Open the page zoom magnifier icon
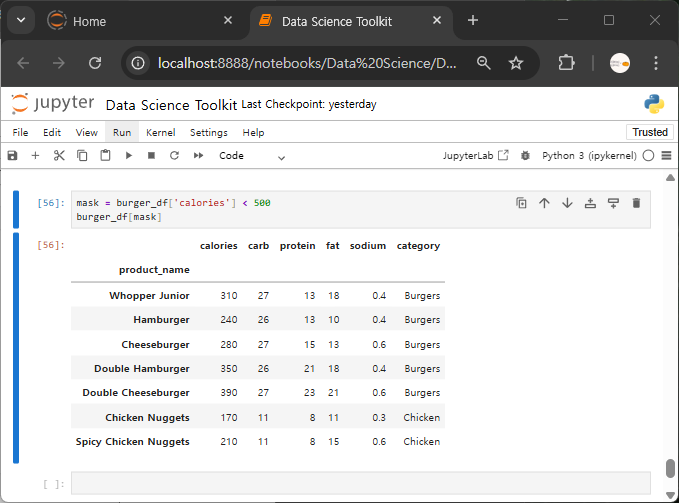Screen dimensions: 679x503 483,63
